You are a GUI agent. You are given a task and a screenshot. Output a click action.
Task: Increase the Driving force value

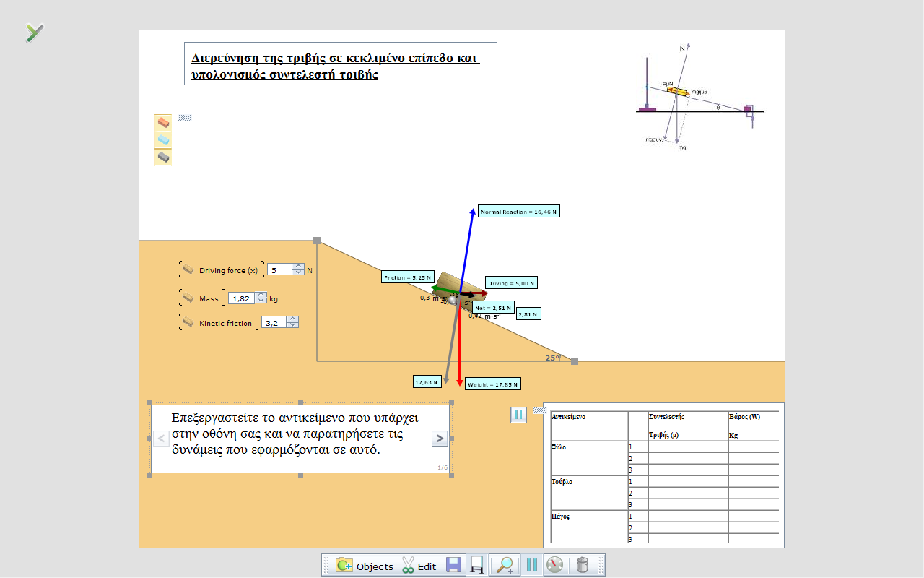298,267
